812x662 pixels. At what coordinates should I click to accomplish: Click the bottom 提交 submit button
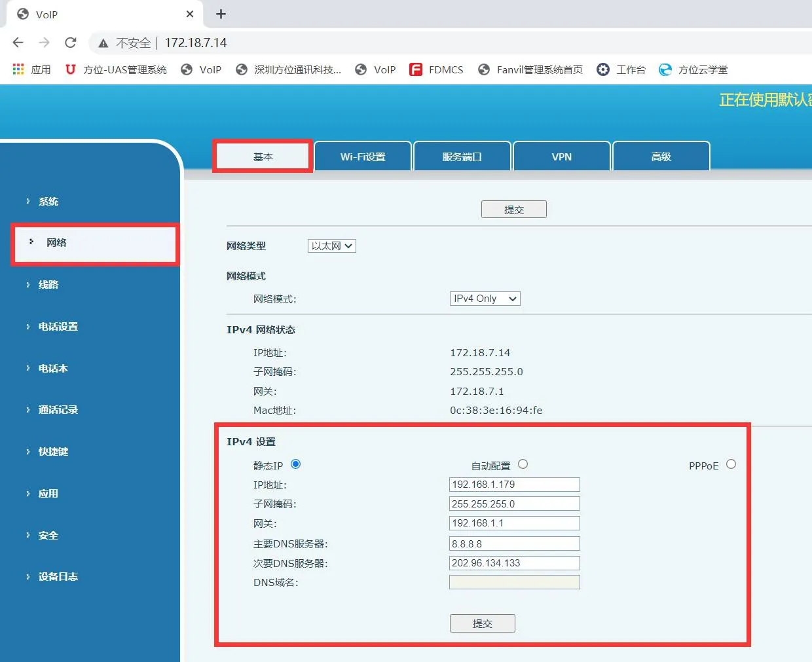[x=482, y=623]
